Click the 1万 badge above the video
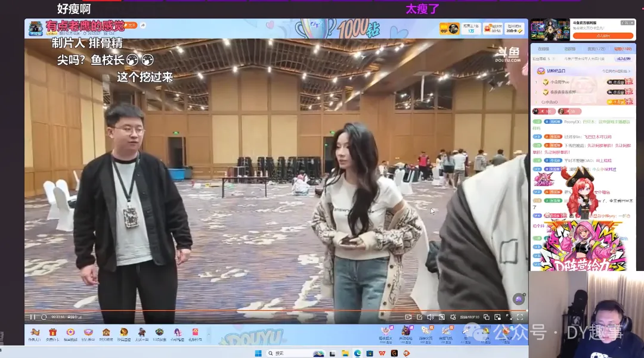 click(x=471, y=29)
